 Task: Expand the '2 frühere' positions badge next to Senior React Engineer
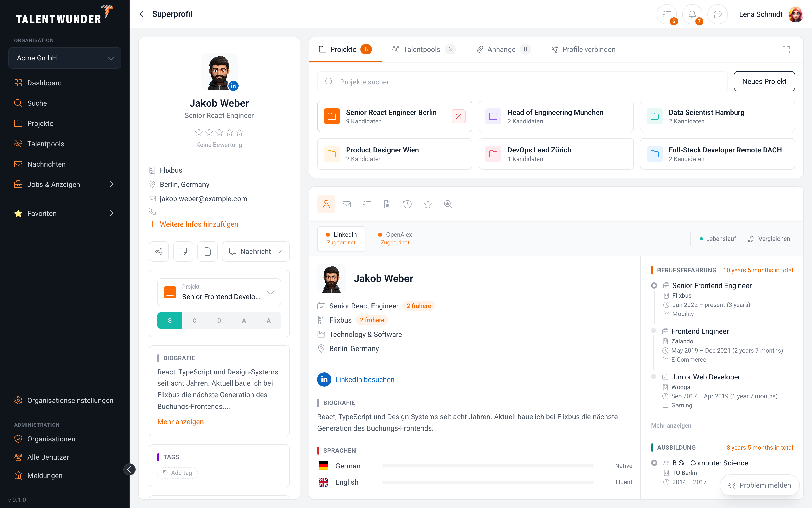[x=418, y=306]
